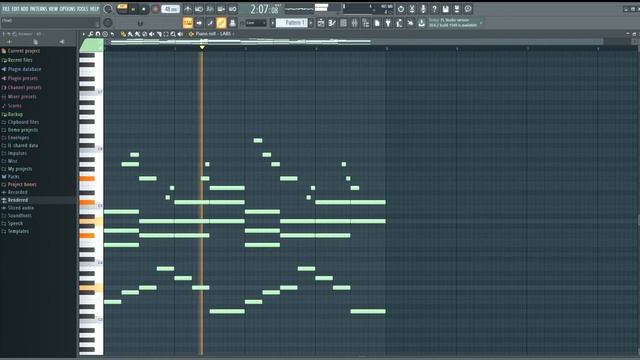Toggle wait for input before recording
This screenshot has width=640, height=360.
point(199,9)
